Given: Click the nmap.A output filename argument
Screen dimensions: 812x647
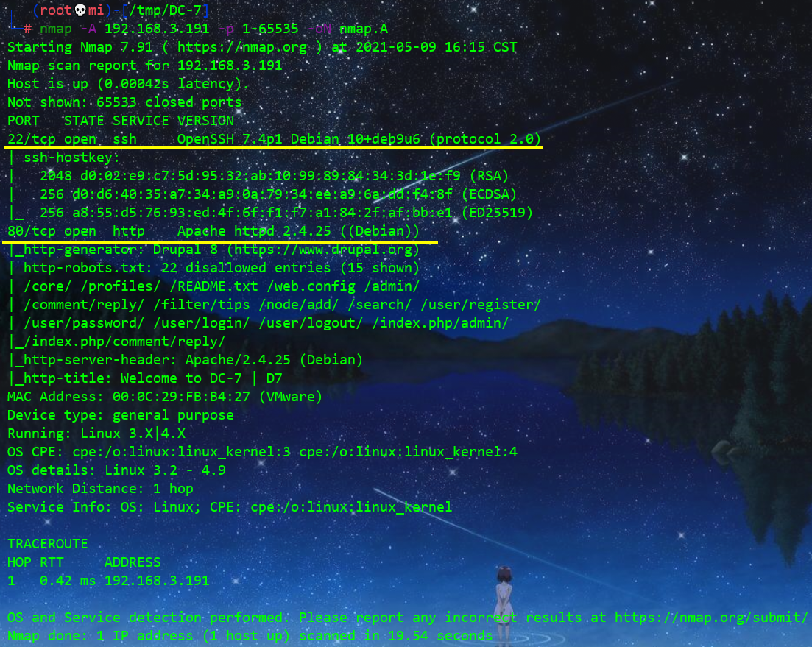Looking at the screenshot, I should click(364, 29).
